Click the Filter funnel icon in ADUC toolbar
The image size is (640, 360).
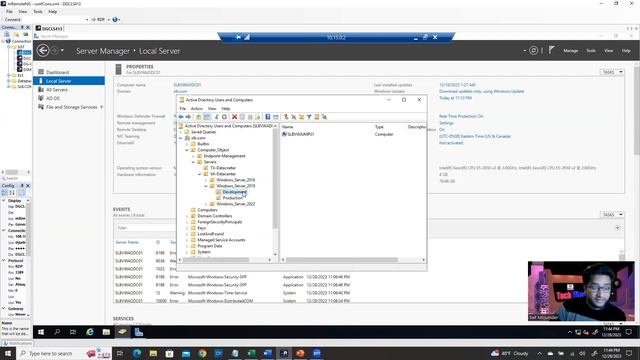coord(309,117)
